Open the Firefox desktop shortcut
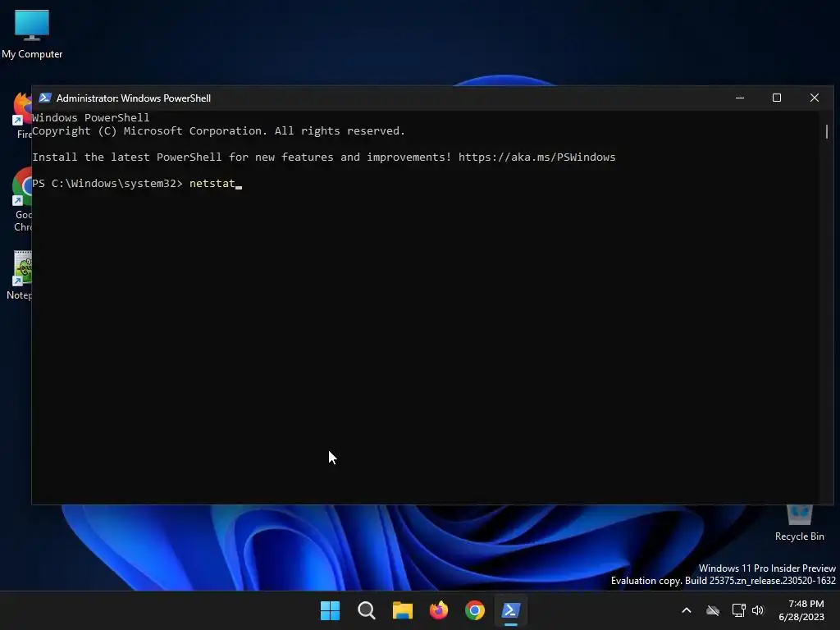The height and width of the screenshot is (630, 840). click(x=22, y=115)
